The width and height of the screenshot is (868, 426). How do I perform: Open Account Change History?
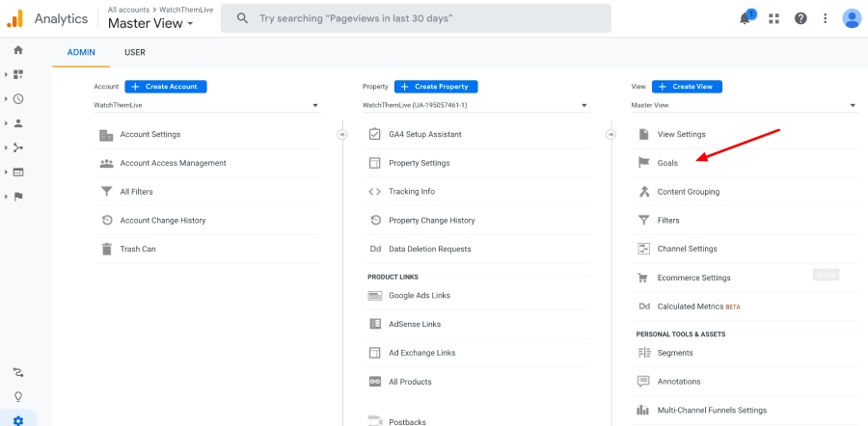point(207,220)
